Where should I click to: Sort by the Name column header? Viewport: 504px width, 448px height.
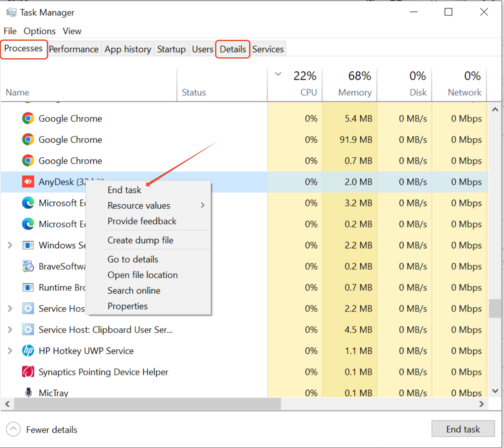[x=89, y=85]
